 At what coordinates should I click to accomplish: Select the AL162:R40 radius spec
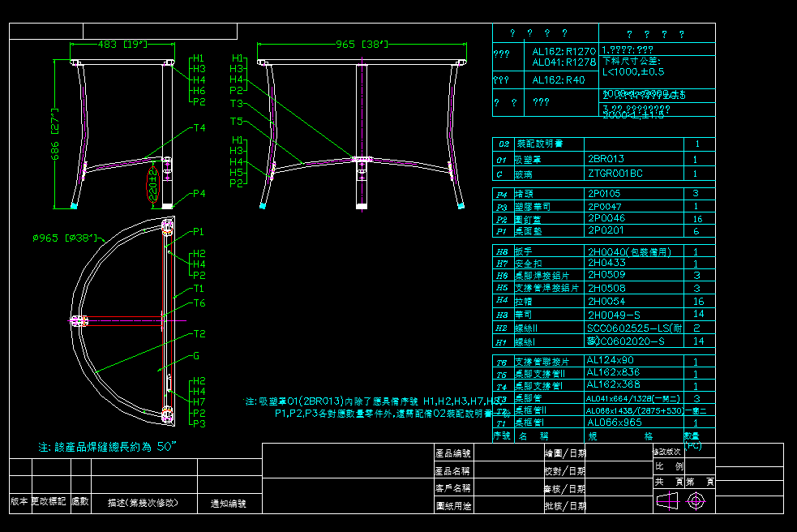tap(558, 79)
